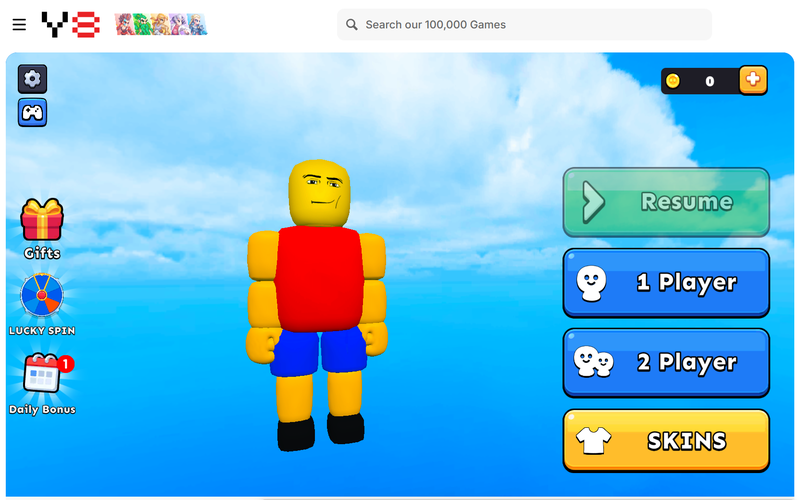This screenshot has width=800, height=500.
Task: Add coins with the plus button
Action: point(753,80)
